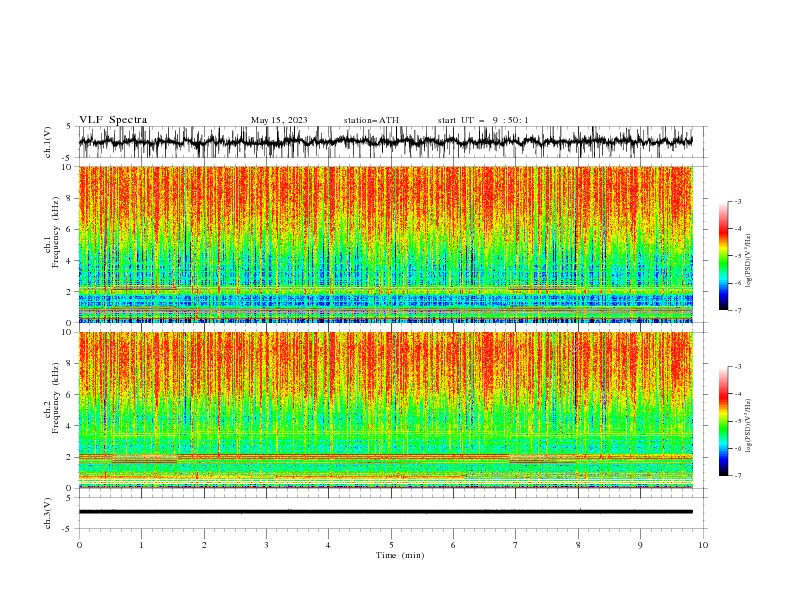792x612 pixels.
Task: Click the "-5" tick of ch.3(V) axis
Action: (67, 529)
